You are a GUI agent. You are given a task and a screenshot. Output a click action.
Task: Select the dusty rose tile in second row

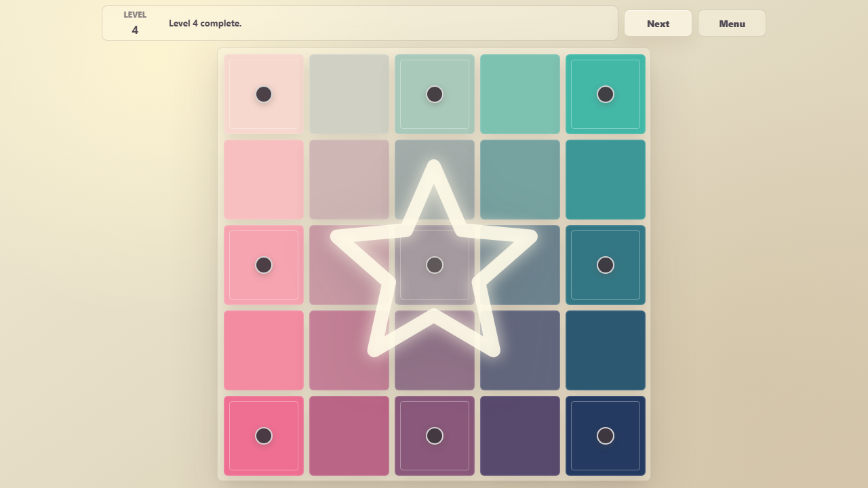(x=349, y=180)
